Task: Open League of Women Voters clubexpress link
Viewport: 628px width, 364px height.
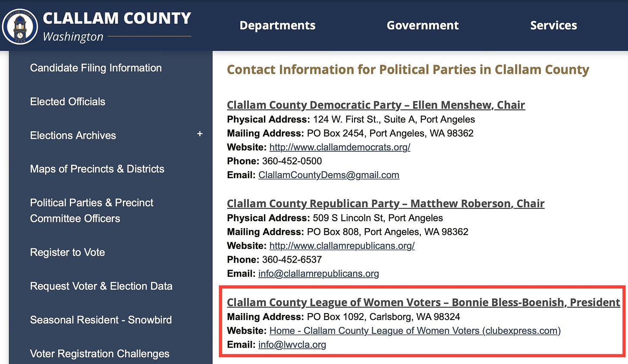Action: pyautogui.click(x=415, y=331)
